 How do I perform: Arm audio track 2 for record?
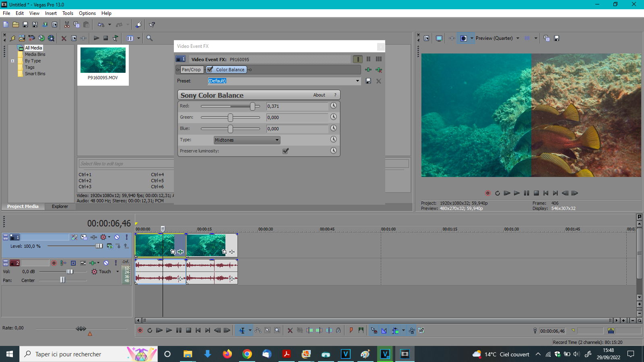[54, 263]
